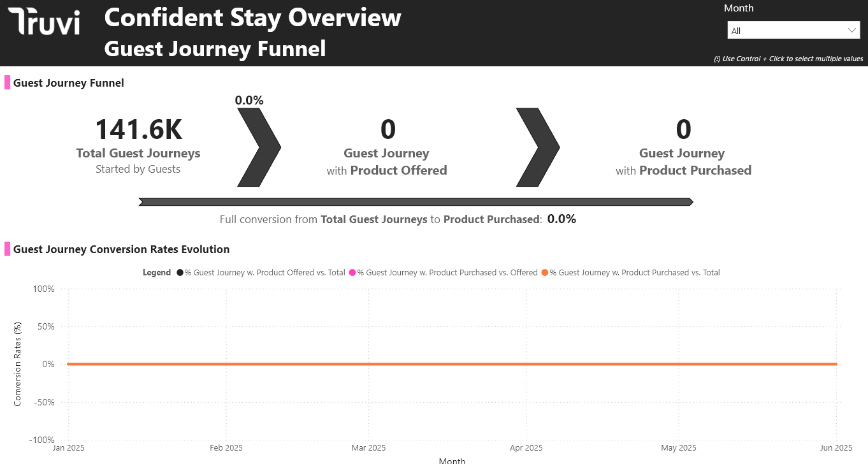Screen dimensions: 868x464
Task: Click the pink Purchased vs. Offered legend dot
Action: (x=352, y=273)
